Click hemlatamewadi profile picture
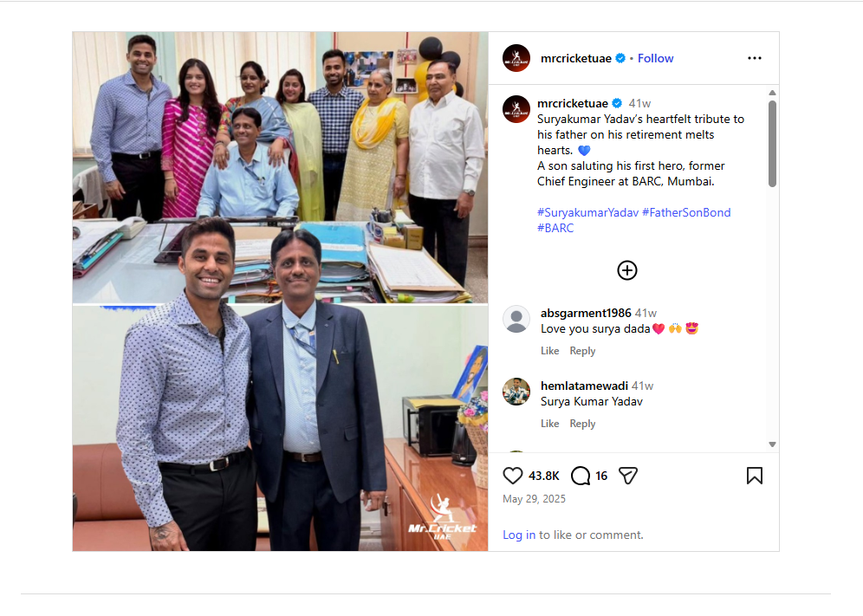Image resolution: width=863 pixels, height=616 pixels. point(516,392)
